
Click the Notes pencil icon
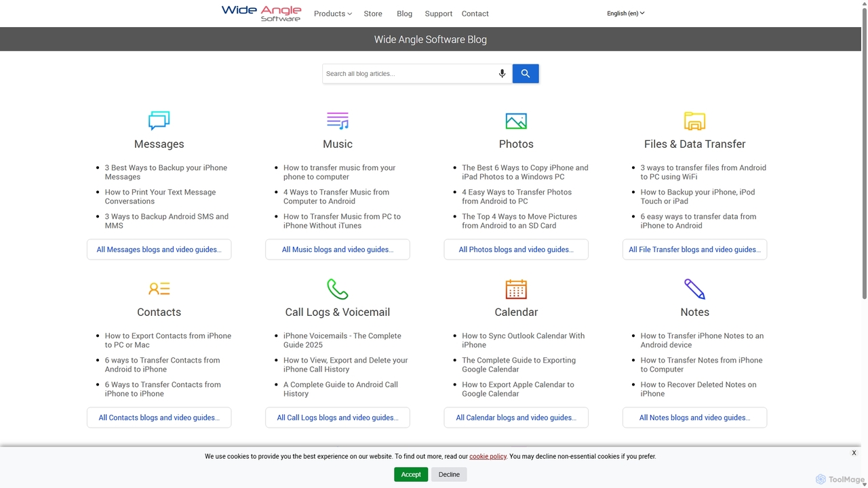(694, 289)
